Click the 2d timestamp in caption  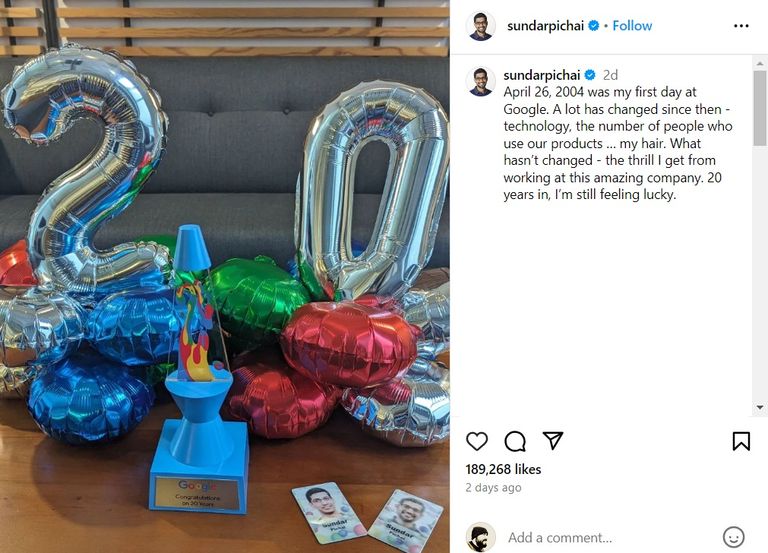click(610, 75)
